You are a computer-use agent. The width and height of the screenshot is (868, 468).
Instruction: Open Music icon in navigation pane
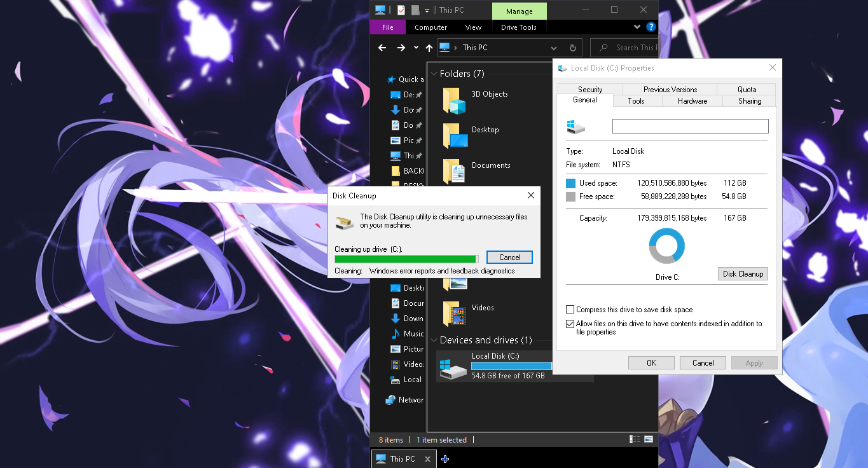[x=395, y=334]
